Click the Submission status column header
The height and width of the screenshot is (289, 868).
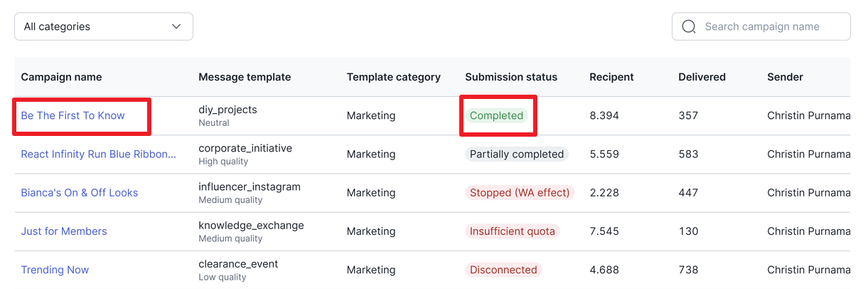(x=511, y=77)
